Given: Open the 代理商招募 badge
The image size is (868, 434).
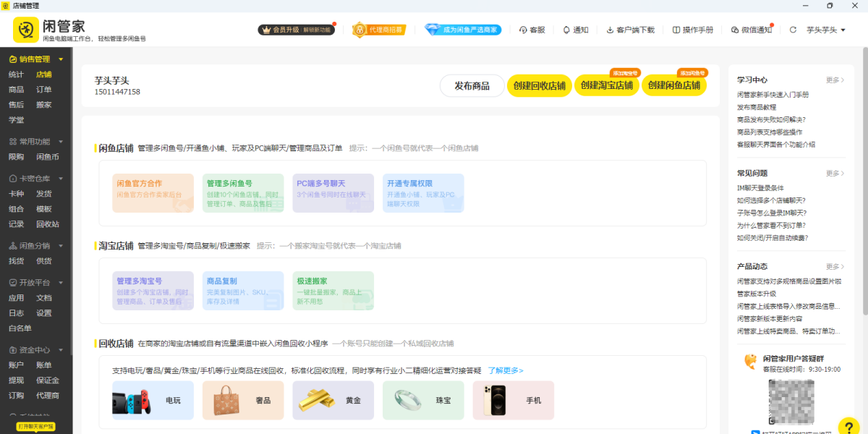Looking at the screenshot, I should tap(378, 30).
